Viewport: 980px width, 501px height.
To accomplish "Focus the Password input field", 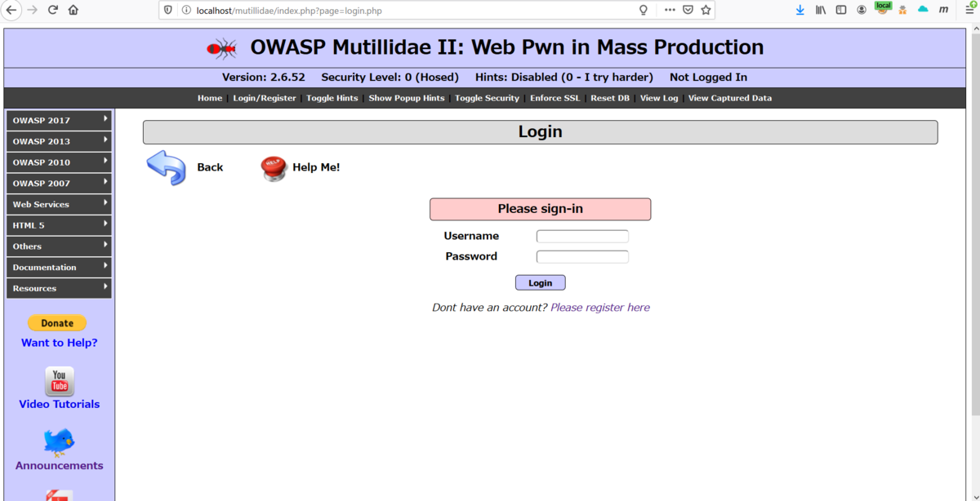I will pyautogui.click(x=582, y=256).
